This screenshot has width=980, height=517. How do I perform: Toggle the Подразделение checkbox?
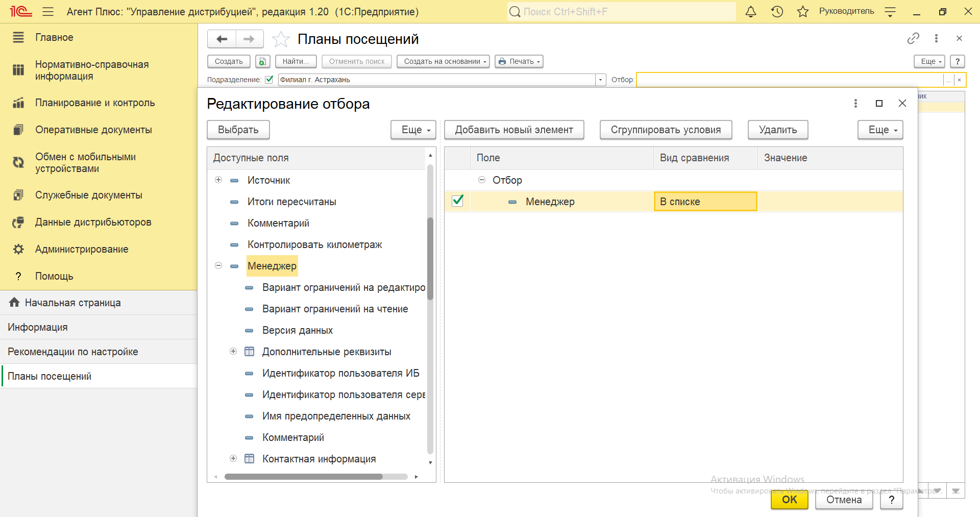point(269,80)
